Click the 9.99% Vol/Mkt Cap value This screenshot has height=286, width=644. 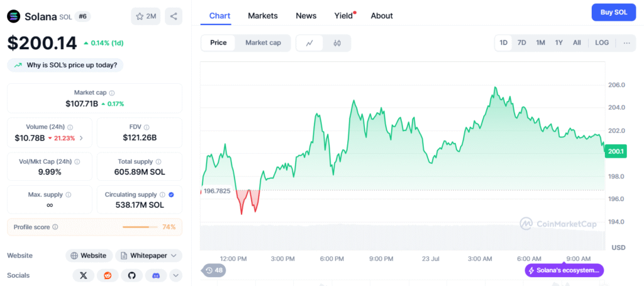tap(49, 172)
